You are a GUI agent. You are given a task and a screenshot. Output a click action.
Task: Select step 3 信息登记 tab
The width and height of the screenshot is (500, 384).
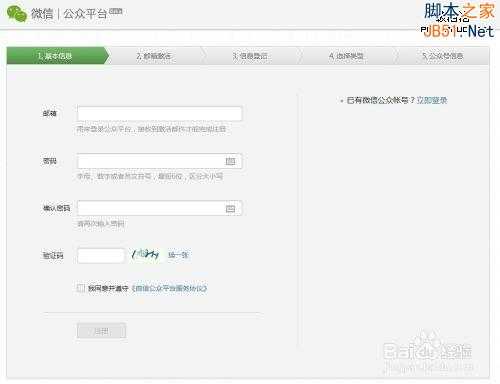[250, 56]
